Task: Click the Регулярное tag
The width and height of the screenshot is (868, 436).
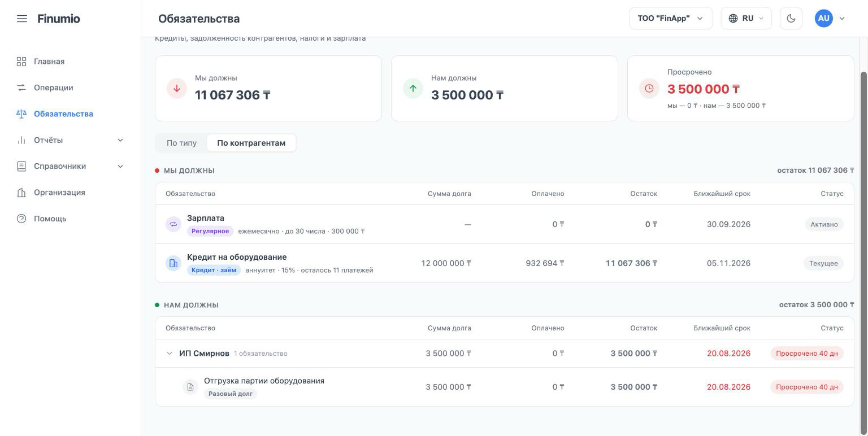Action: (x=210, y=231)
